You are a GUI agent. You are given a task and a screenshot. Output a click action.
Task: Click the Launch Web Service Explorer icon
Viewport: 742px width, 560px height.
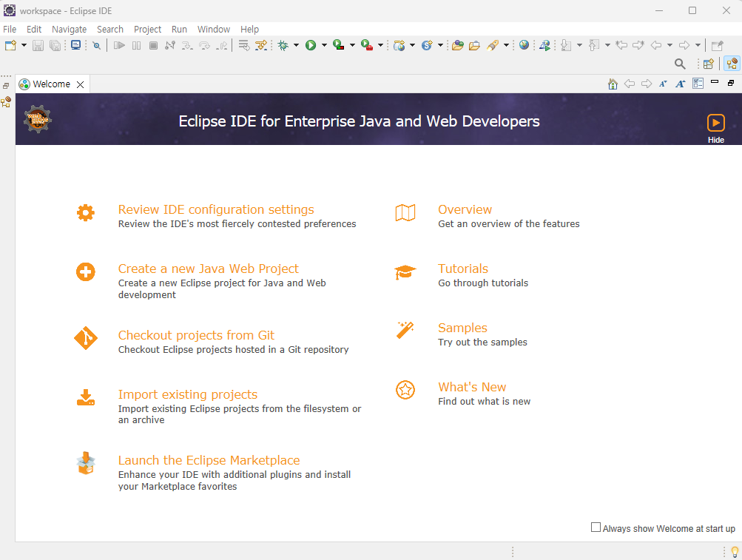544,45
